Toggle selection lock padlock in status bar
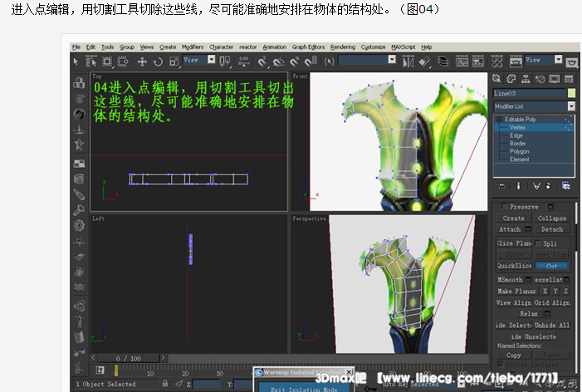 [165, 384]
